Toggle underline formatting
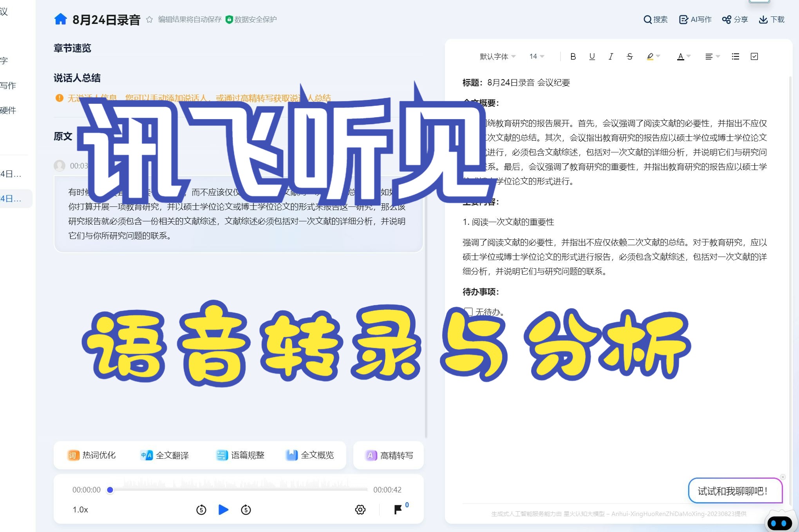The width and height of the screenshot is (799, 532). (x=592, y=56)
